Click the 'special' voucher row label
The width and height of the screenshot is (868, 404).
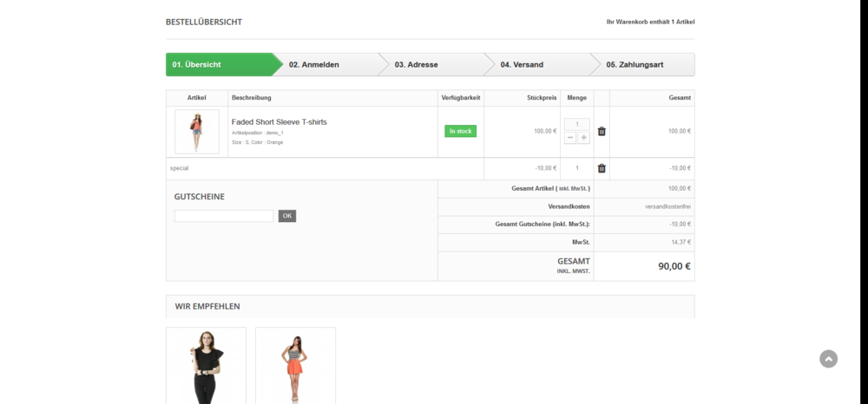point(179,168)
